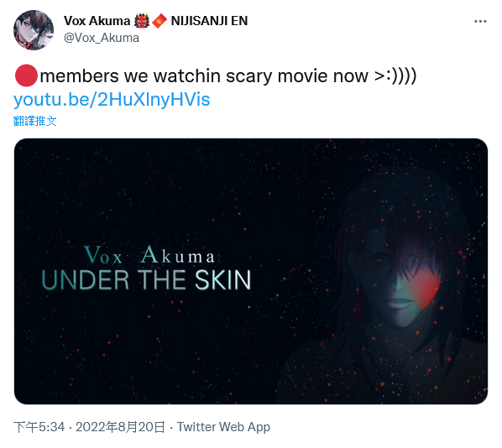502x448 pixels.
Task: Click the UNDER THE SKIN title text
Action: [x=146, y=280]
